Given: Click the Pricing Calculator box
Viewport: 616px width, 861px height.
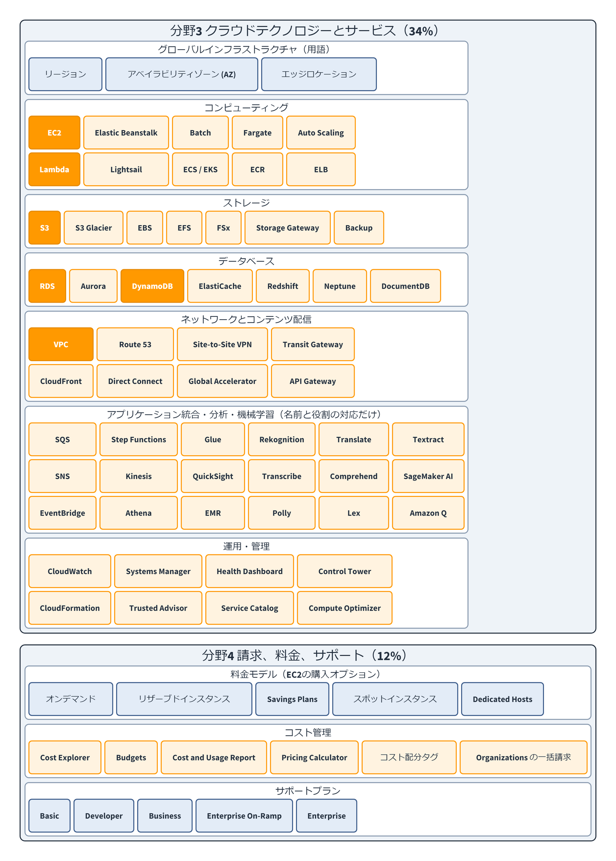Looking at the screenshot, I should tap(314, 757).
